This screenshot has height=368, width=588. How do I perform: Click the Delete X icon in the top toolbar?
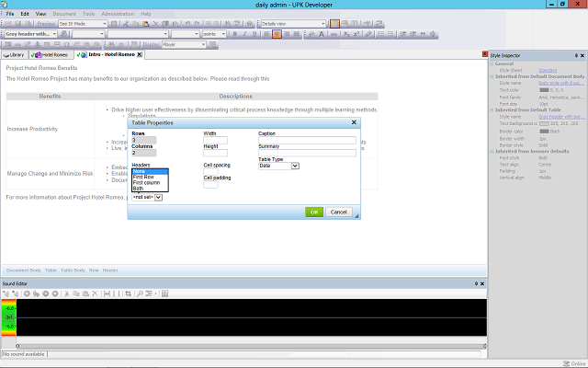coord(155,24)
